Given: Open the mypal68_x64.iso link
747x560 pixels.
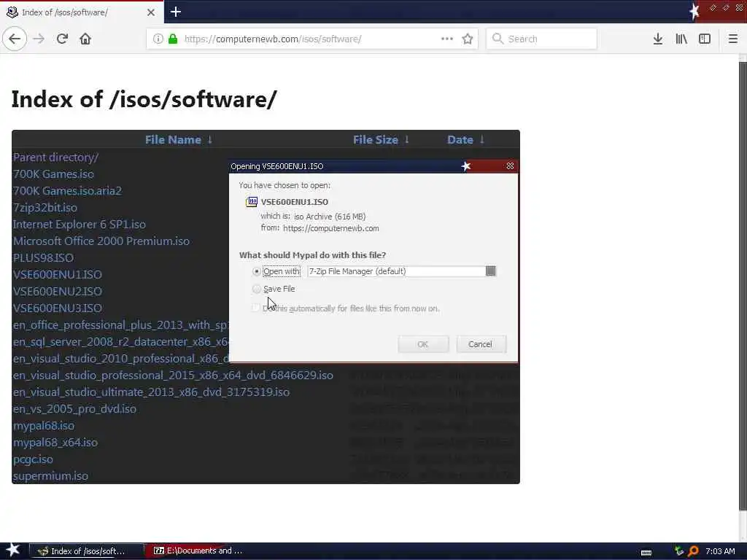Looking at the screenshot, I should [x=55, y=442].
